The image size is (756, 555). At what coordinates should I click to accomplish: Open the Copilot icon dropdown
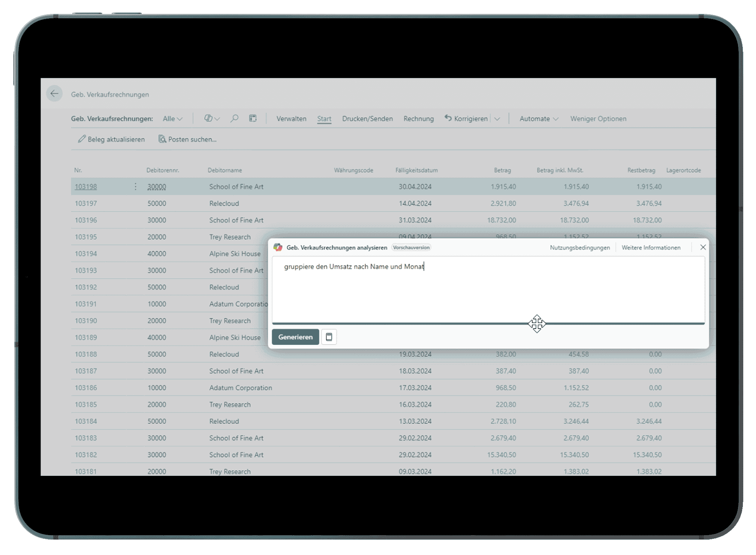click(212, 118)
